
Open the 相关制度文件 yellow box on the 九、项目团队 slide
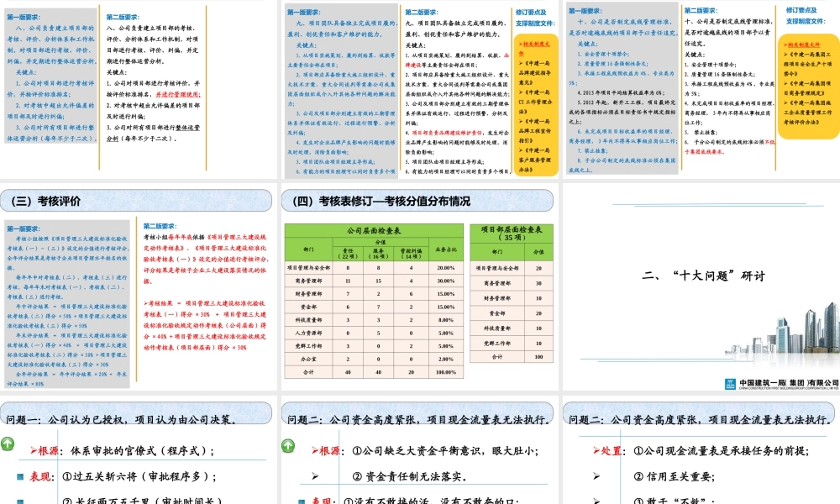point(536,106)
